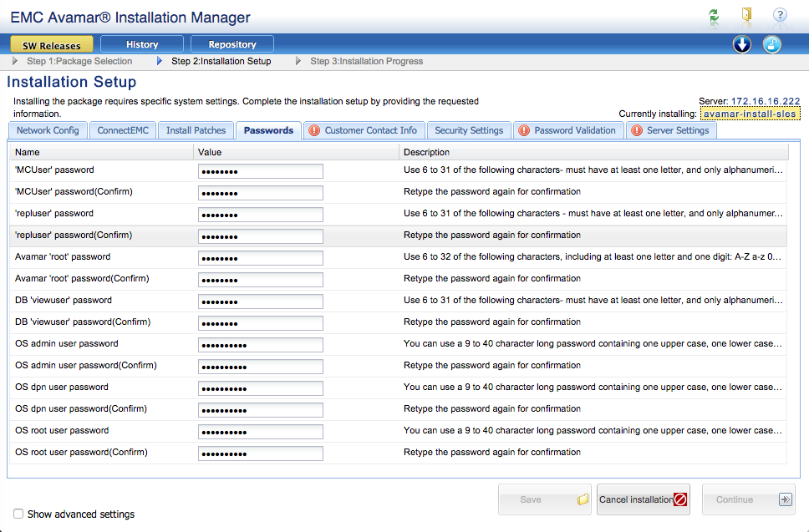Click the OS root user password field
Screen dimensions: 809x532
coord(260,431)
